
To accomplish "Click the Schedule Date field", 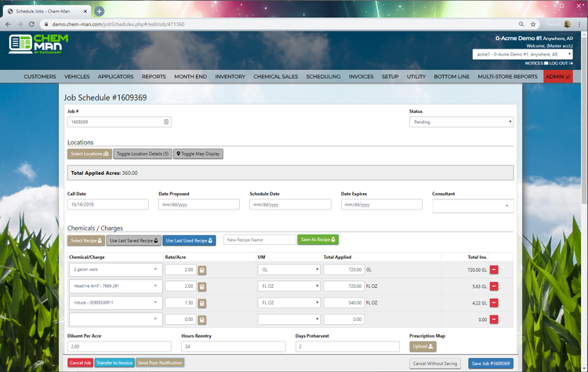I will click(290, 205).
